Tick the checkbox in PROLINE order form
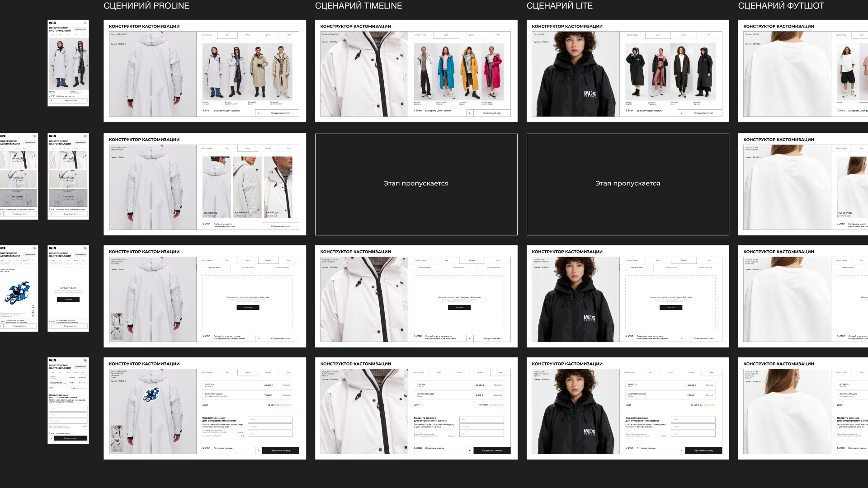The width and height of the screenshot is (868, 488). tap(242, 436)
